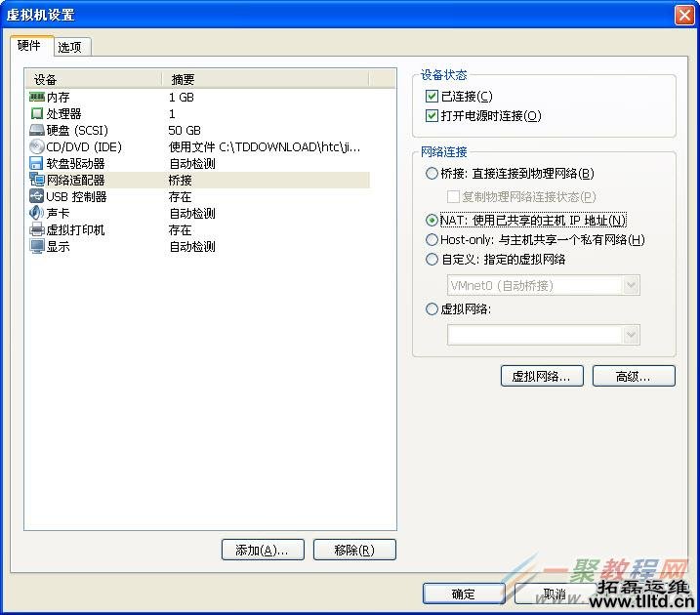Click the 处理器 row label
The width and height of the screenshot is (700, 615).
click(63, 113)
